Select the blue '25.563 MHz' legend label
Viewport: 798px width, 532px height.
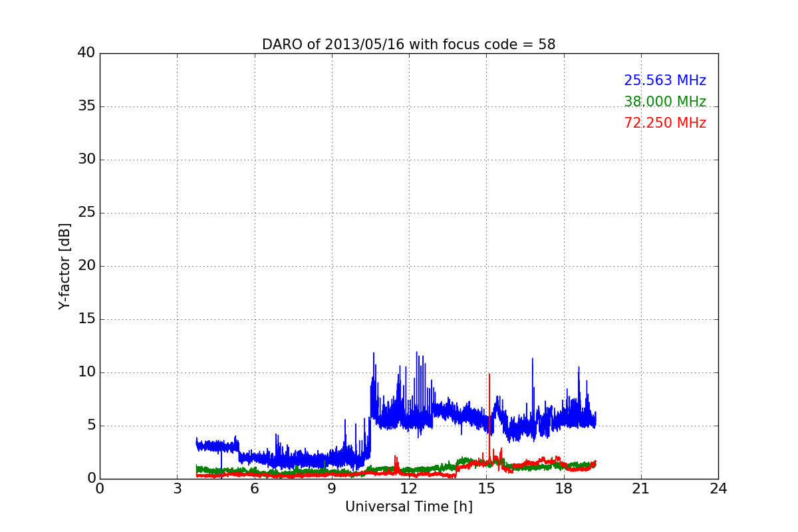[665, 80]
